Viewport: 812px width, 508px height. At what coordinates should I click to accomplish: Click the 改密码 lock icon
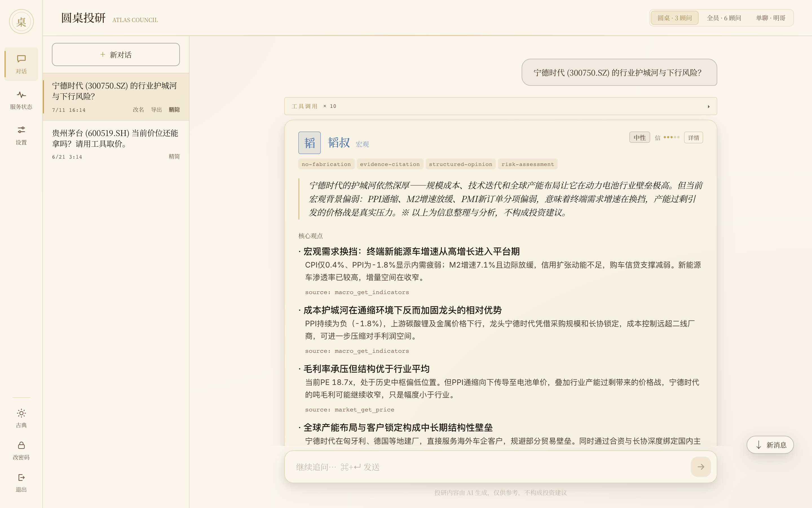pyautogui.click(x=21, y=450)
